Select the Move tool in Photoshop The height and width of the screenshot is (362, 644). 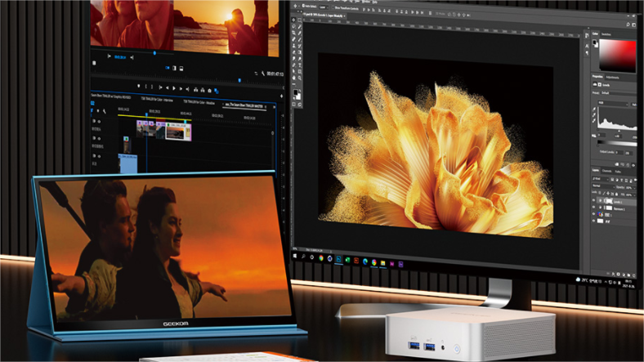coord(293,20)
